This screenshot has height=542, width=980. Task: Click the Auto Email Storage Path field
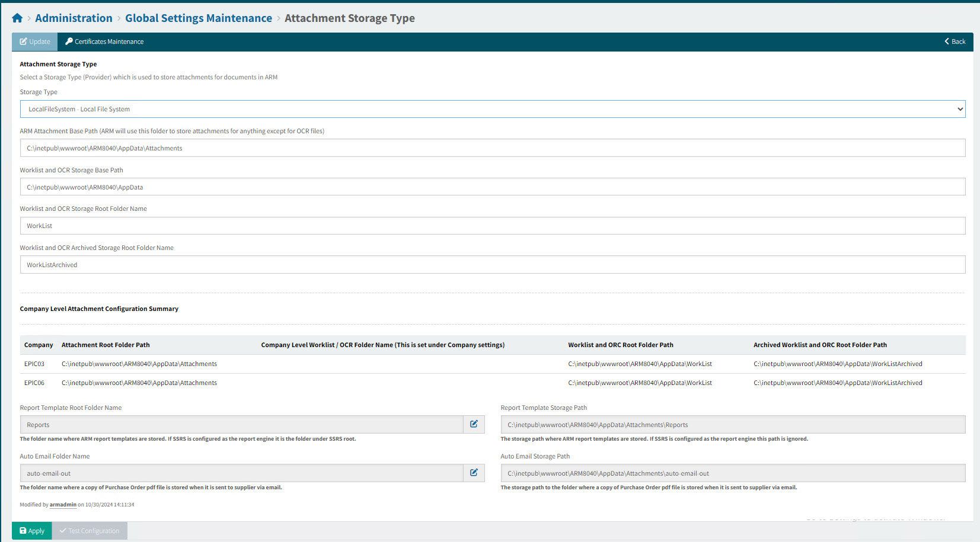click(x=732, y=473)
